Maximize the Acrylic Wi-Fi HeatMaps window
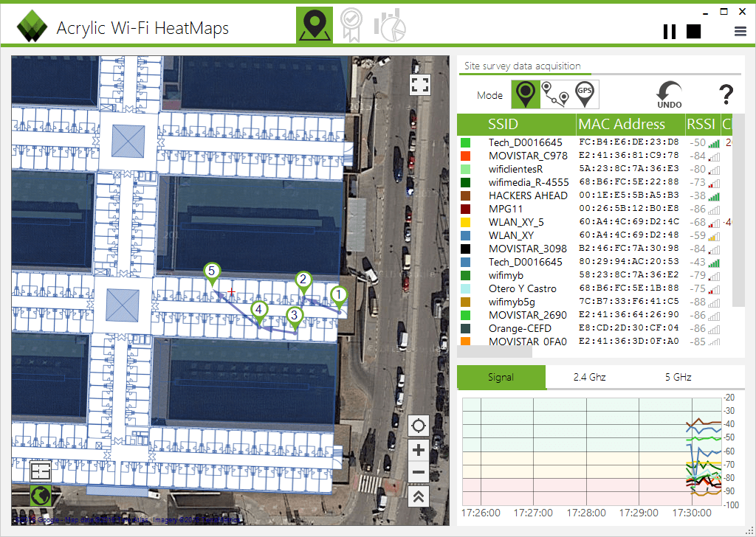The width and height of the screenshot is (756, 537). (x=724, y=12)
